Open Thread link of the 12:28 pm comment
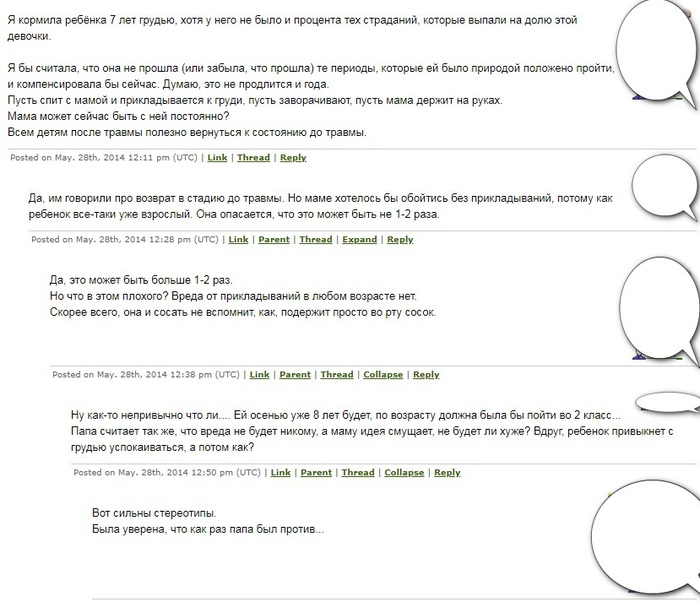 [x=316, y=240]
